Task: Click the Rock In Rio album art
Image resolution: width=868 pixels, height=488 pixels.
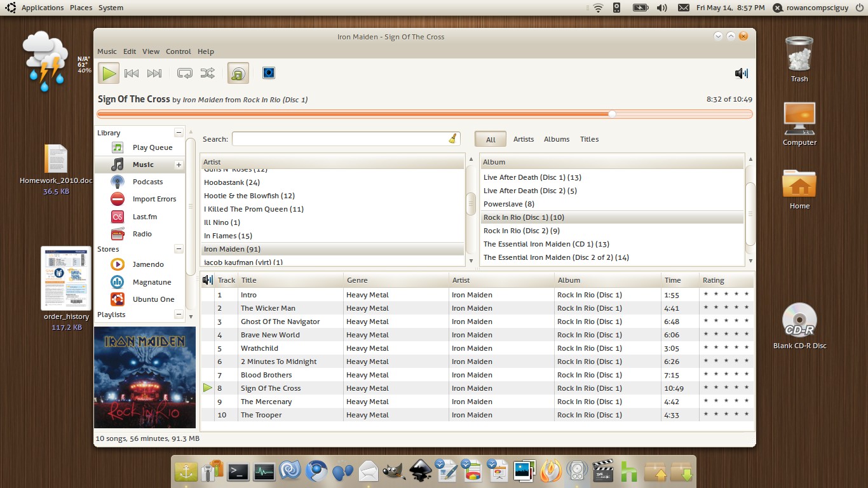Action: click(x=145, y=377)
